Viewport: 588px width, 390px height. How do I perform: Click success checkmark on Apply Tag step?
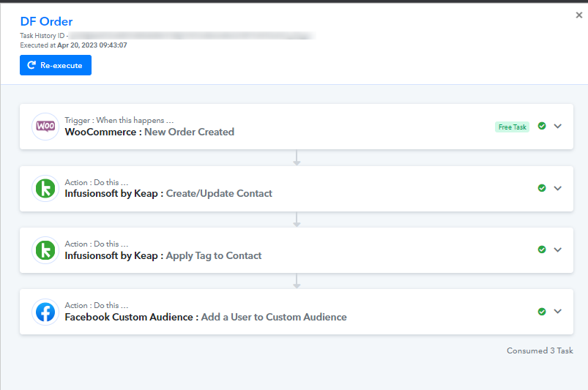[542, 250]
